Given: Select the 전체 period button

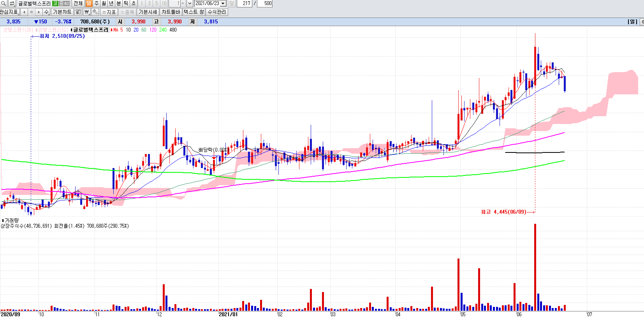Looking at the screenshot, I should [x=78, y=4].
